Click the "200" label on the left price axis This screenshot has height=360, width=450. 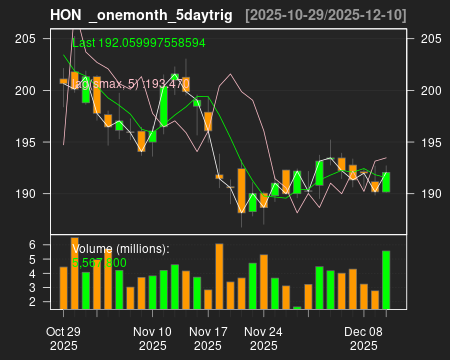pyautogui.click(x=25, y=90)
